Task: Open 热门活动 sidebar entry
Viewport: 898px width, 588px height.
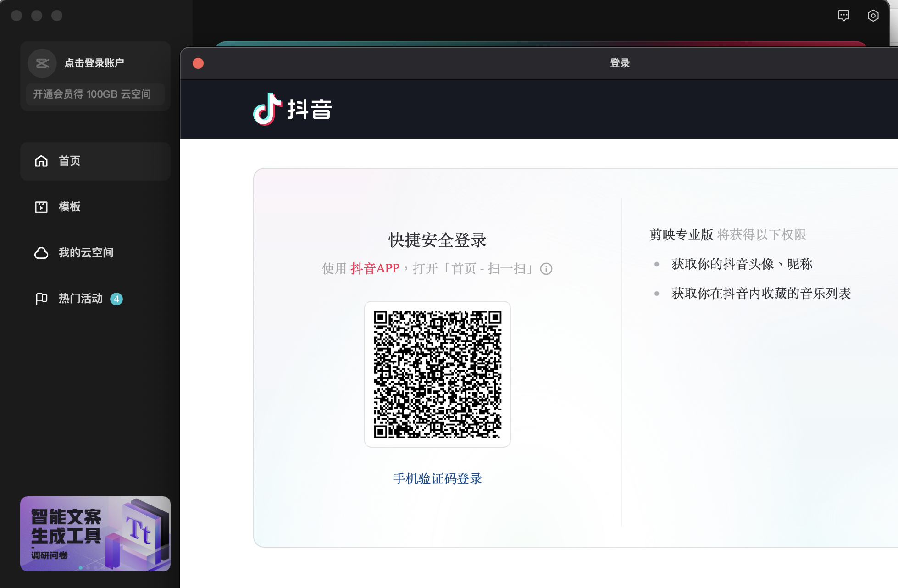Action: pyautogui.click(x=81, y=299)
